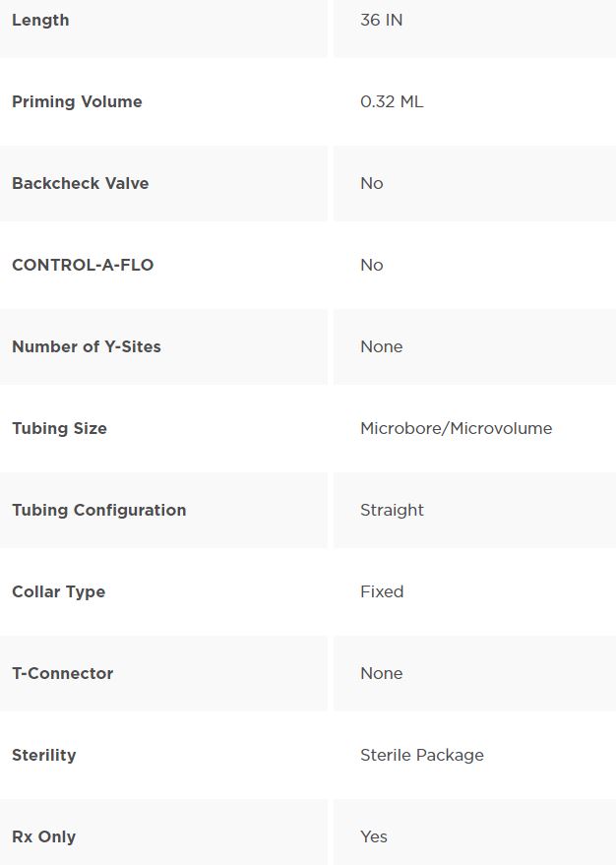Click the Number of Y-Sites label
Image resolution: width=616 pixels, height=865 pixels.
(x=87, y=346)
